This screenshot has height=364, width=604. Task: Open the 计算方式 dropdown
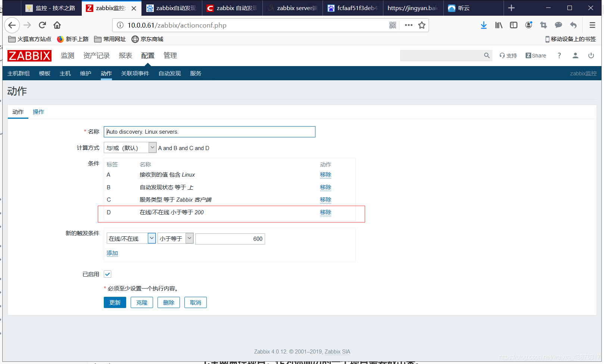pyautogui.click(x=130, y=148)
